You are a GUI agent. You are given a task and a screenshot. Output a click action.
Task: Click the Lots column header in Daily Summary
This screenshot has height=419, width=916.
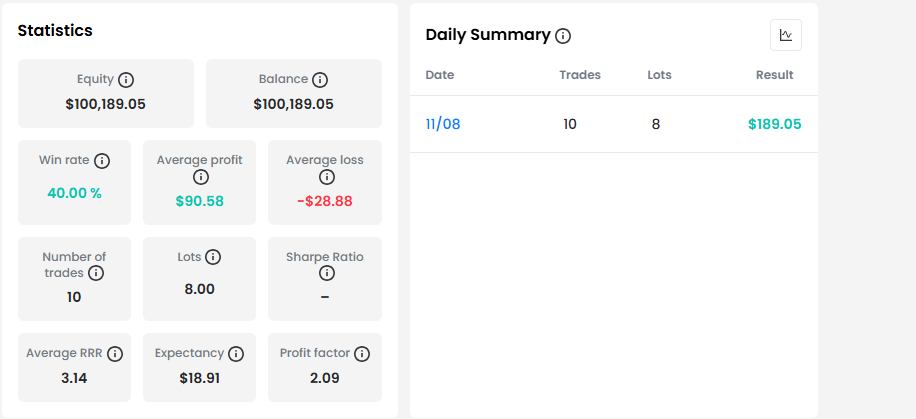[659, 75]
